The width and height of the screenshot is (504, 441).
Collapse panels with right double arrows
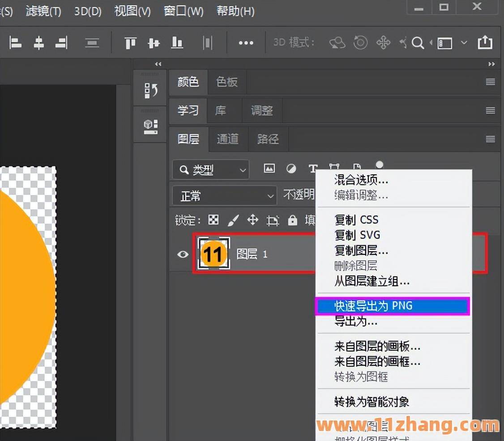pyautogui.click(x=491, y=64)
